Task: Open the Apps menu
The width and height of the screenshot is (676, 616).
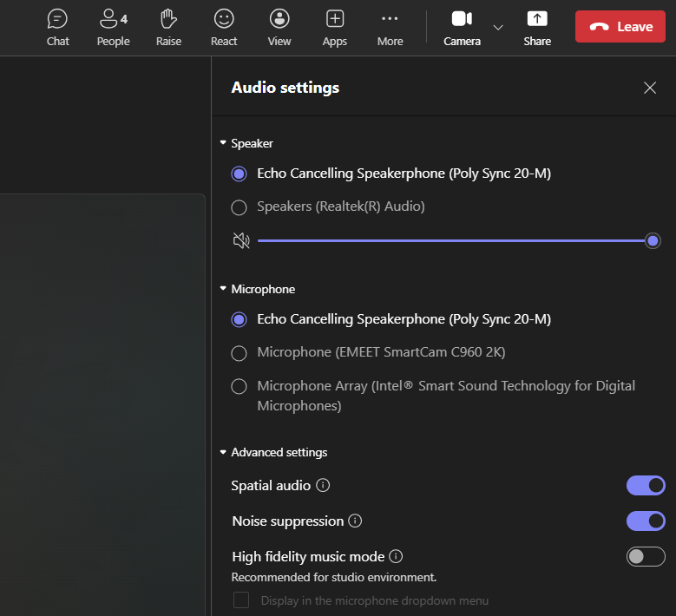Action: (x=335, y=28)
